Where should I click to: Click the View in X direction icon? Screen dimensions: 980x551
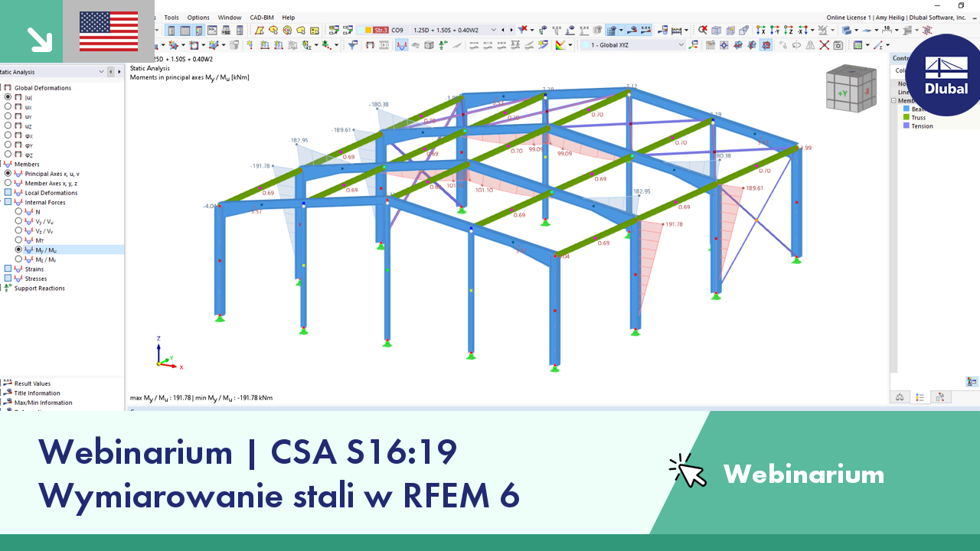click(x=760, y=30)
